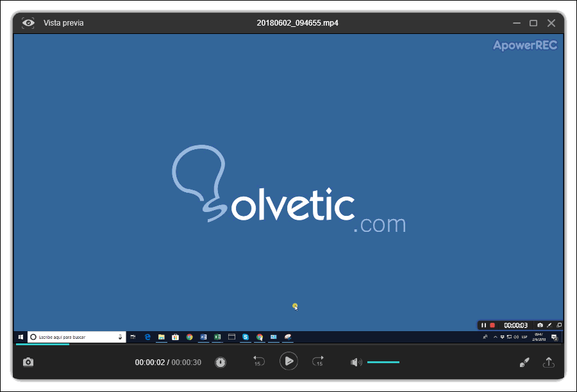Open the video editing brush icon
This screenshot has height=392, width=577.
(x=524, y=362)
